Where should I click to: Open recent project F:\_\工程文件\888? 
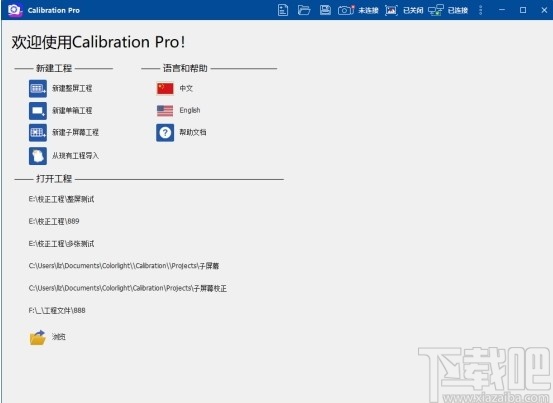point(57,311)
